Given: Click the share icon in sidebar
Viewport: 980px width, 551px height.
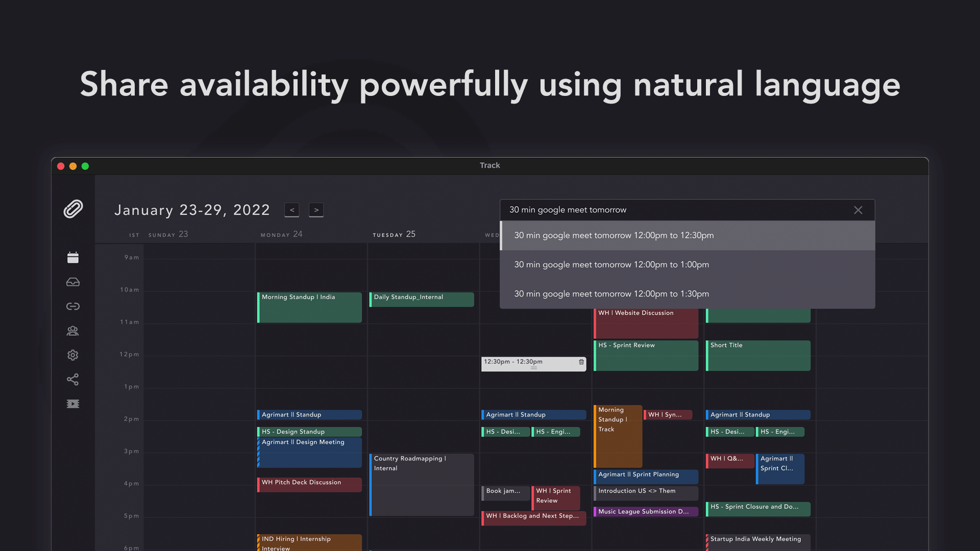Looking at the screenshot, I should coord(73,379).
